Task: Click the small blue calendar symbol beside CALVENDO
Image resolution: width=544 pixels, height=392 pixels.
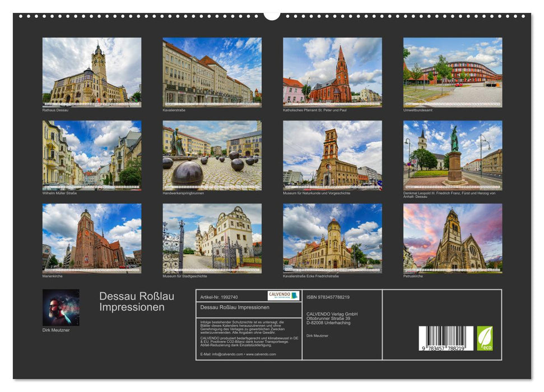Action: tap(295, 295)
